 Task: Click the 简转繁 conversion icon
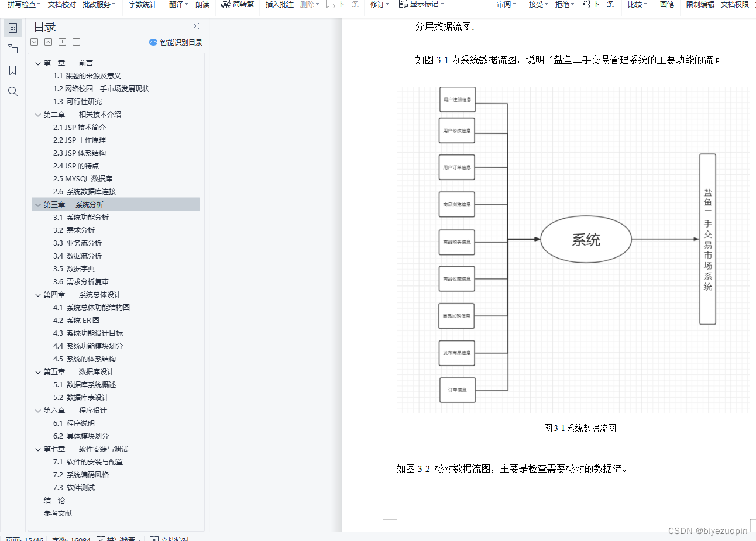[x=226, y=4]
